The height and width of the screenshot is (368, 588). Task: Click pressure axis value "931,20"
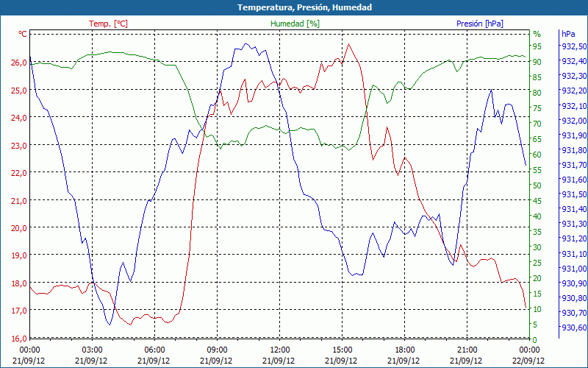(573, 238)
